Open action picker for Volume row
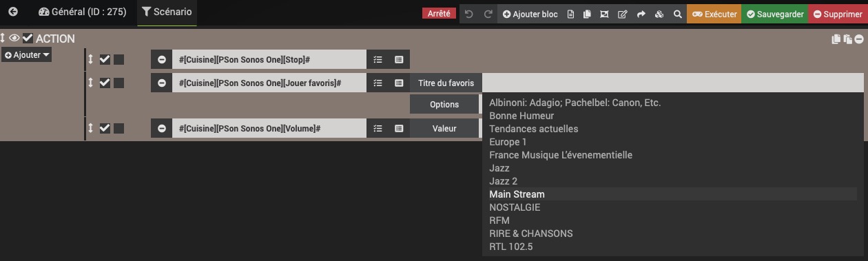This screenshot has width=868, height=261. (x=378, y=128)
